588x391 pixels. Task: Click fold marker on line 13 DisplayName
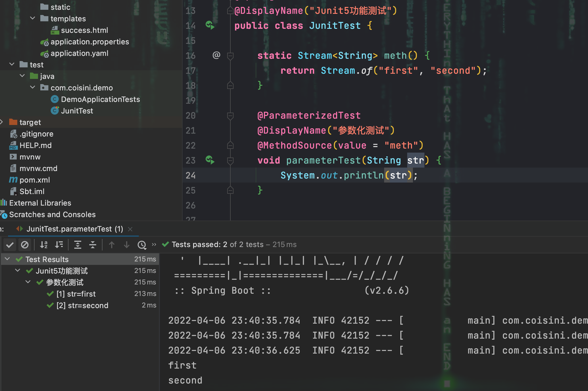click(230, 11)
